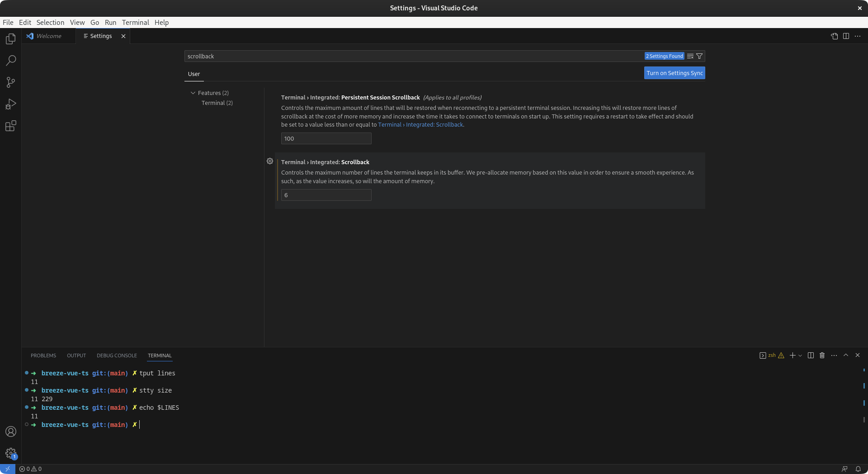Image resolution: width=868 pixels, height=474 pixels.
Task: Open the settings filter funnel icon
Action: [x=699, y=56]
